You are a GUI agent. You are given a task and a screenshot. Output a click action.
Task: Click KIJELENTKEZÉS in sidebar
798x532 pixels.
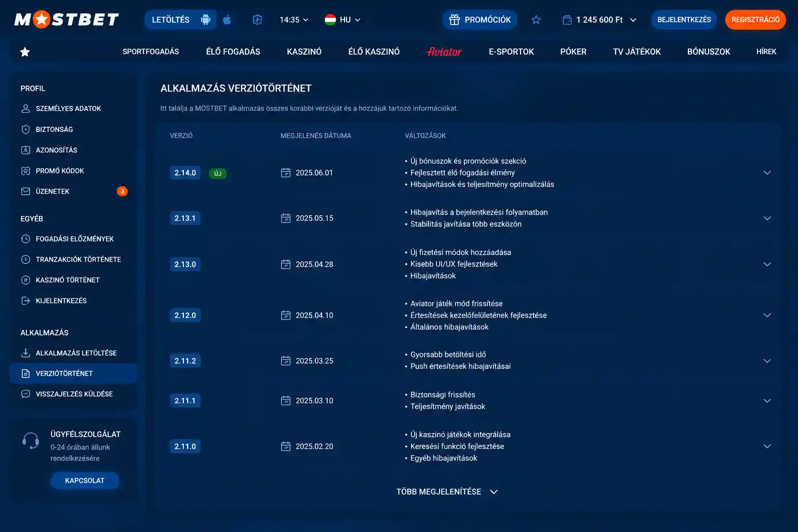click(73, 301)
